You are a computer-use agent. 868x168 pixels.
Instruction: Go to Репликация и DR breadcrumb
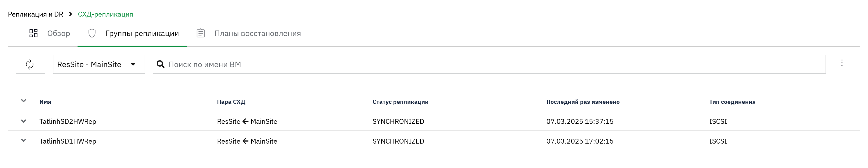35,14
